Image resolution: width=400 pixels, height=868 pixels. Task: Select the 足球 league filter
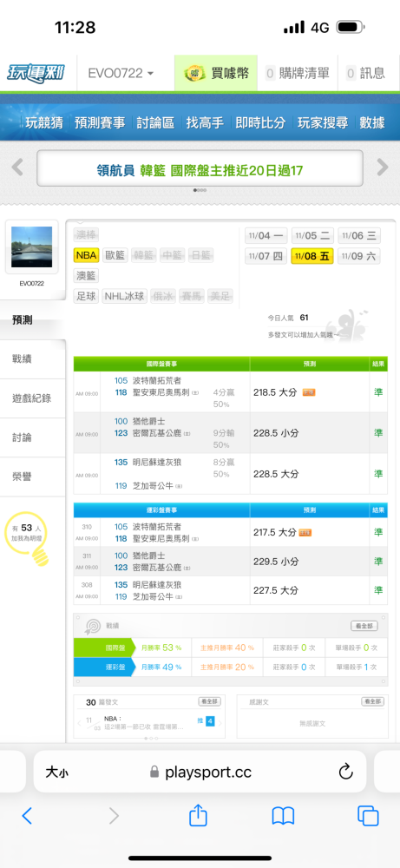[x=86, y=296]
